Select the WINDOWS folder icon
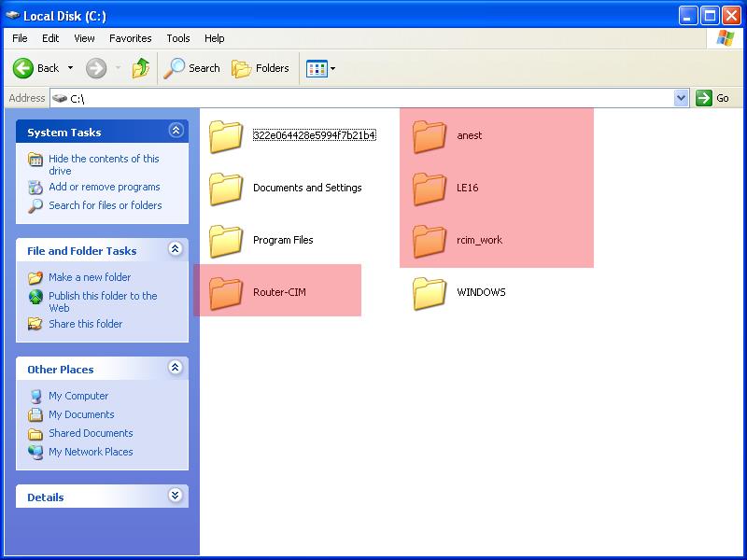The image size is (747, 560). coord(430,293)
